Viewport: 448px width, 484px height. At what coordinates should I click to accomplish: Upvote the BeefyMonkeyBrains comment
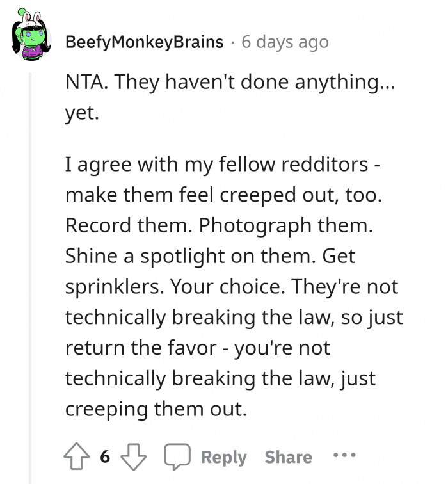click(x=77, y=457)
